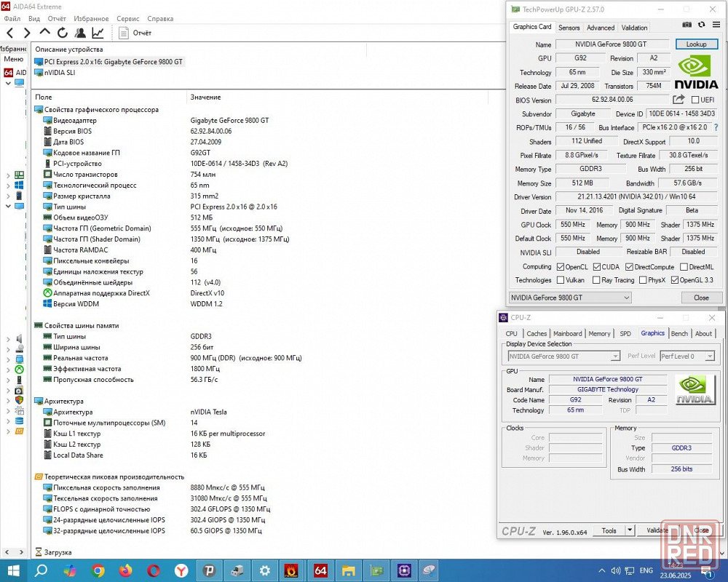Screen dimensions: 728x582
Task: Refresh the AIDA64 page
Action: click(x=62, y=33)
